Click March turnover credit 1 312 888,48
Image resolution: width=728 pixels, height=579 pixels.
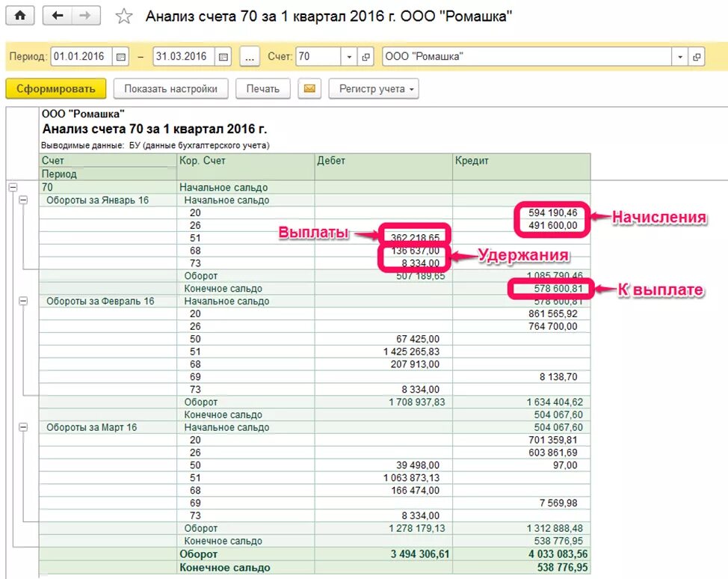pyautogui.click(x=555, y=528)
